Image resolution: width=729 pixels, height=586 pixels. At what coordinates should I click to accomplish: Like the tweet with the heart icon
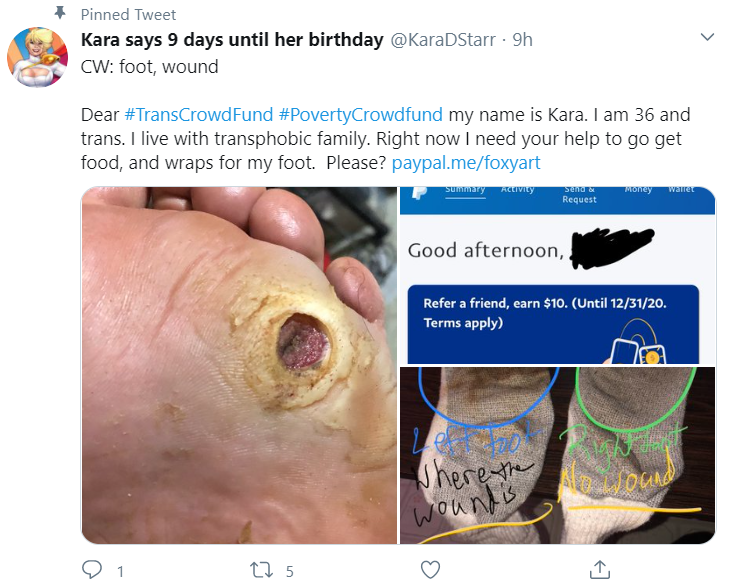tap(430, 570)
